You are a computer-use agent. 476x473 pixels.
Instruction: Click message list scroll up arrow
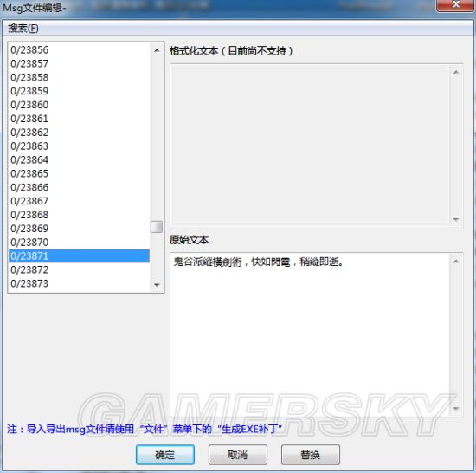point(157,50)
